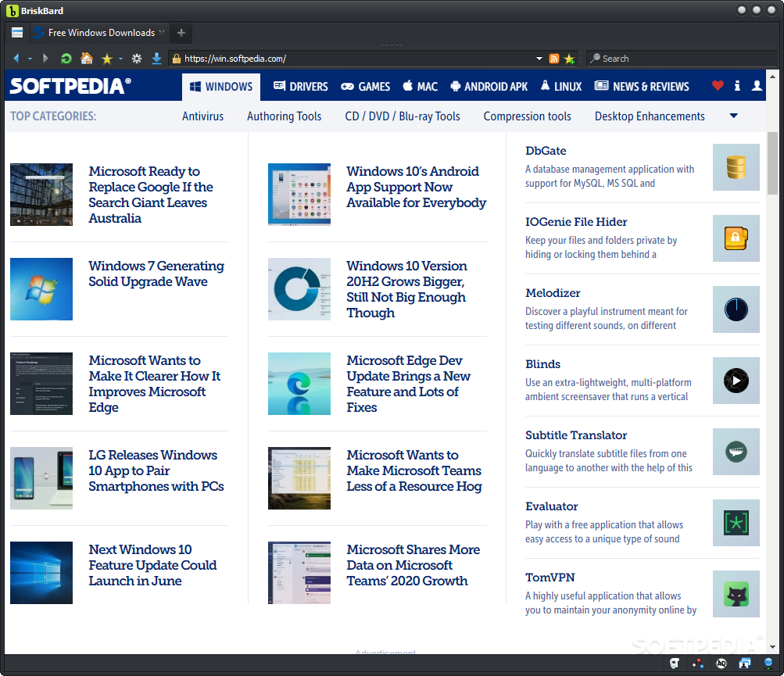This screenshot has width=784, height=676.
Task: Click the Softpedia logo
Action: point(70,86)
